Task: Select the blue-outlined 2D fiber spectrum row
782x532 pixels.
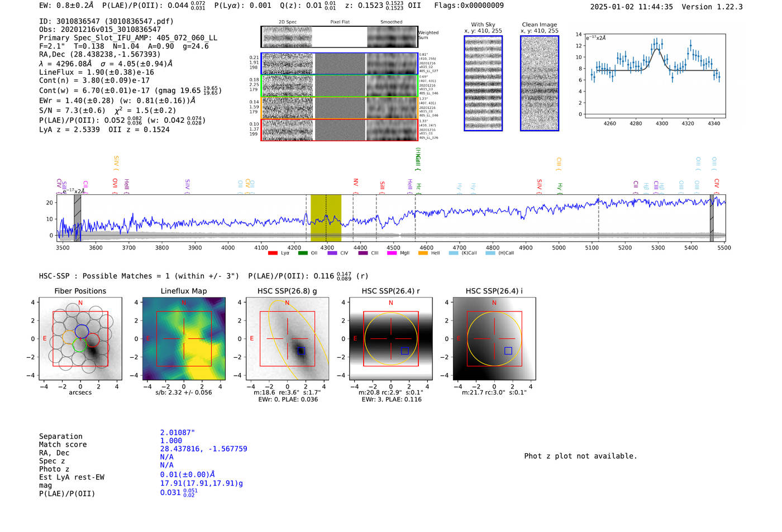Action: point(339,64)
